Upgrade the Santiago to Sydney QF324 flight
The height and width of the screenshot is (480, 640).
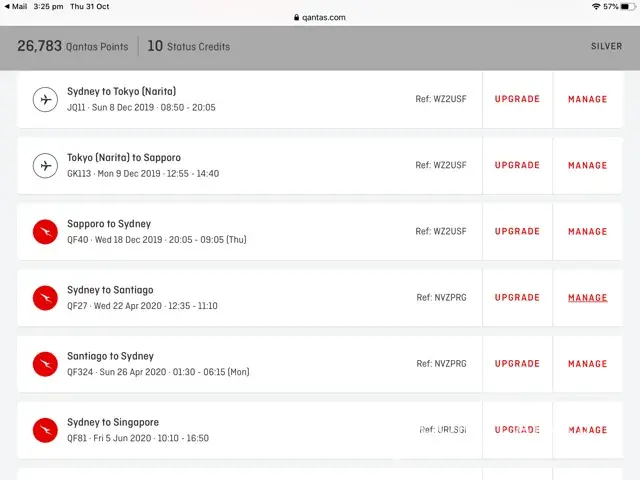[517, 364]
